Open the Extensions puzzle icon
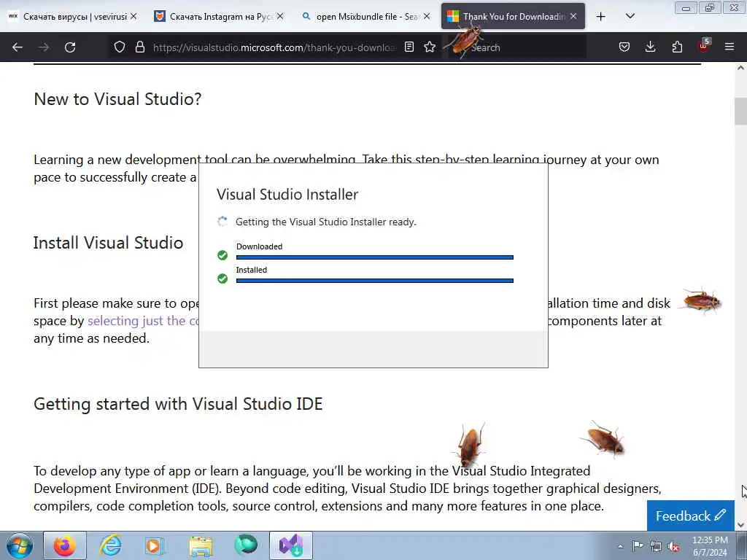 (677, 47)
